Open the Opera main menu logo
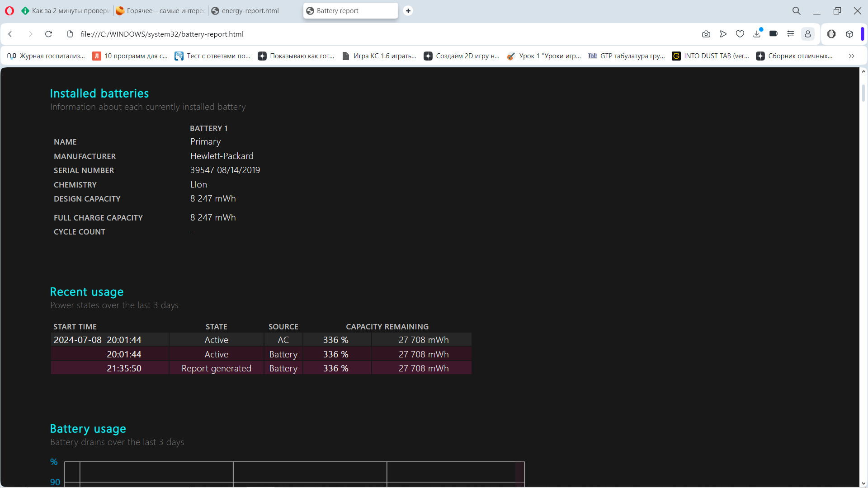The image size is (868, 488). tap(9, 11)
